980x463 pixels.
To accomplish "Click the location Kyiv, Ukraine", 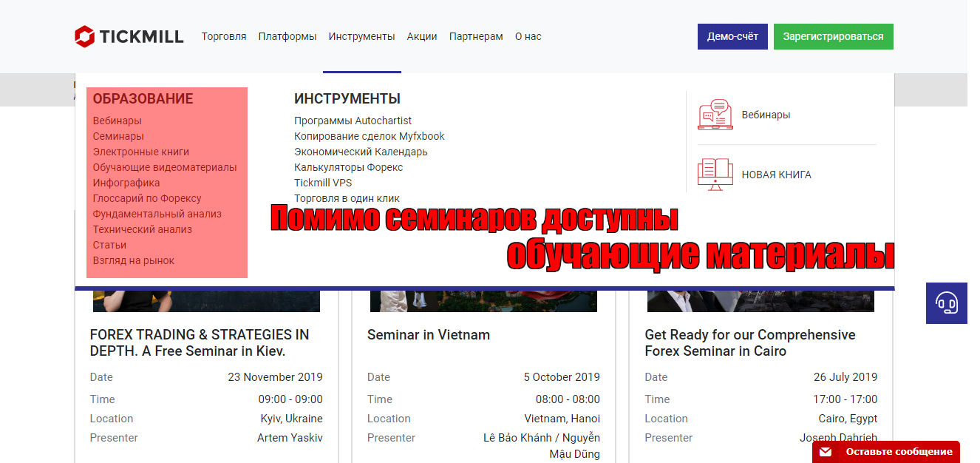I will tap(291, 418).
